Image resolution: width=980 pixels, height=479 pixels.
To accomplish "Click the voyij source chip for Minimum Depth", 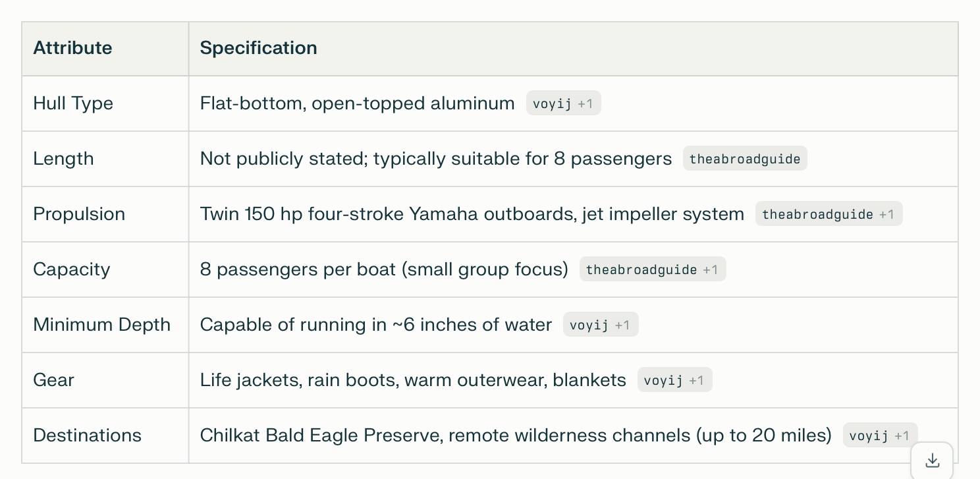I will point(600,325).
